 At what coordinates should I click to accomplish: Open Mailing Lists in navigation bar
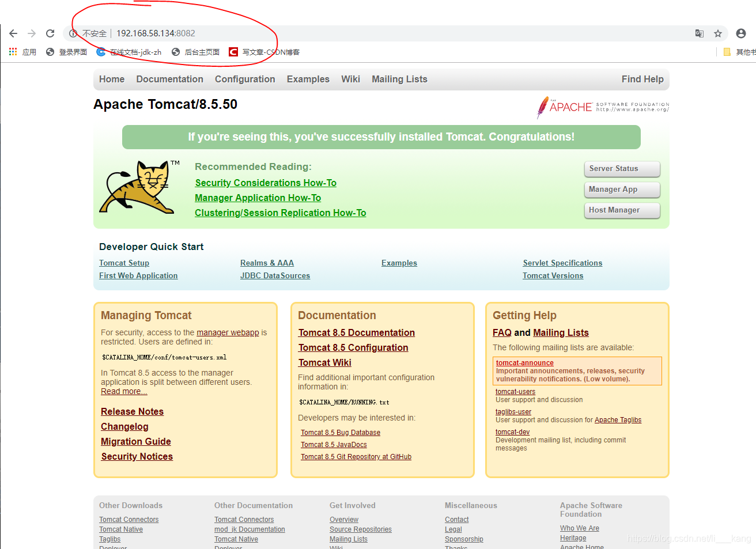click(399, 79)
